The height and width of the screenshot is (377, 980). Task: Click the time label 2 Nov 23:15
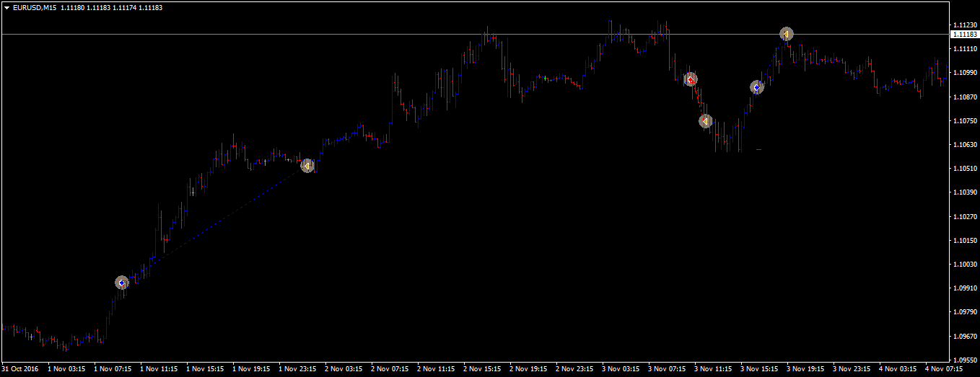coord(574,369)
